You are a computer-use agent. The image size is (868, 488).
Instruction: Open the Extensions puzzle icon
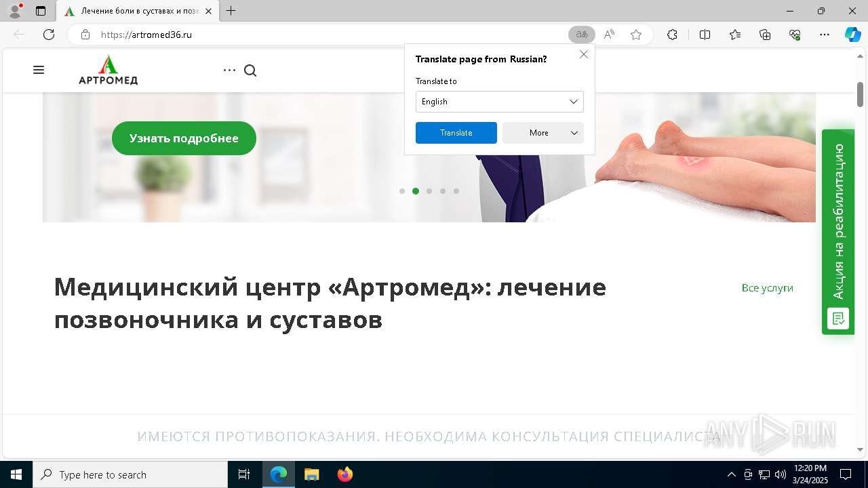point(672,35)
